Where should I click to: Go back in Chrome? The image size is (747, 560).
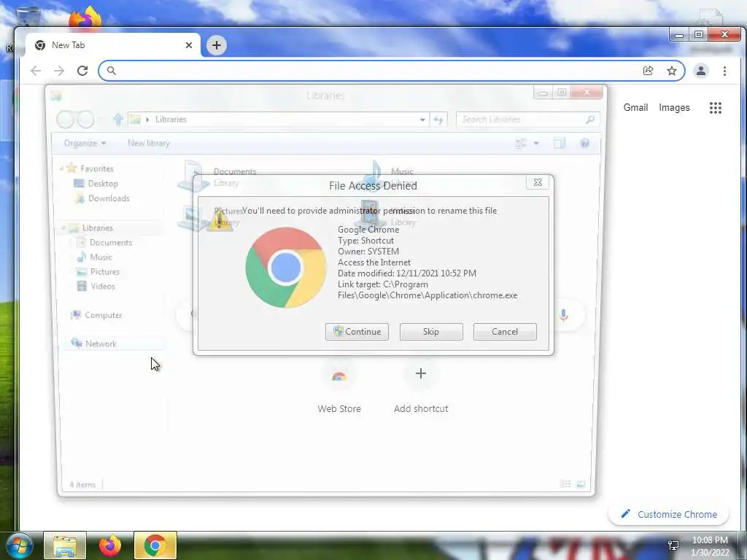[36, 71]
